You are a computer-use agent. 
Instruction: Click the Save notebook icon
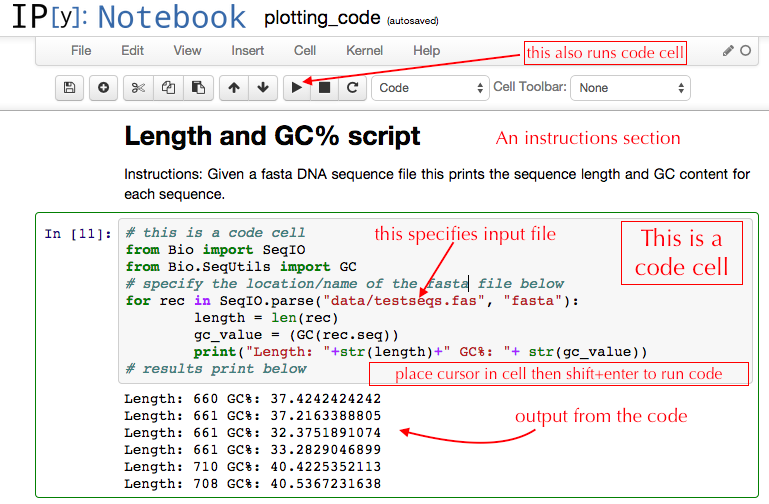[69, 88]
